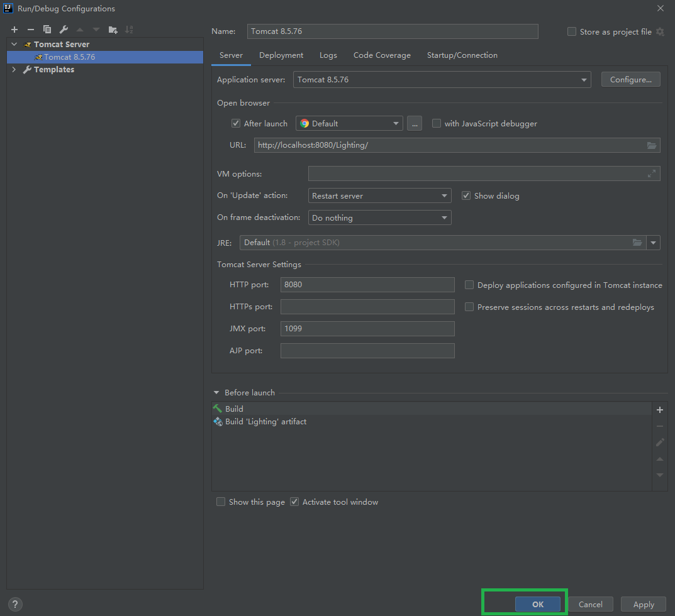Copy configuration using the duplicate icon
The image size is (675, 616).
click(47, 30)
